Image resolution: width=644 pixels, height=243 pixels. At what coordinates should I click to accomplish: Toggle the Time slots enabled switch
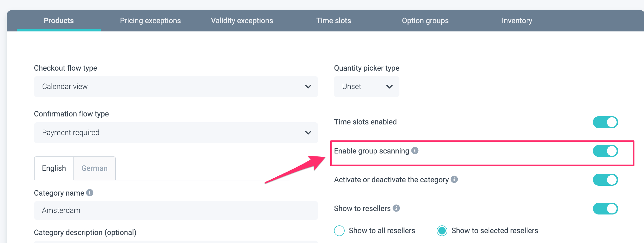pos(605,122)
